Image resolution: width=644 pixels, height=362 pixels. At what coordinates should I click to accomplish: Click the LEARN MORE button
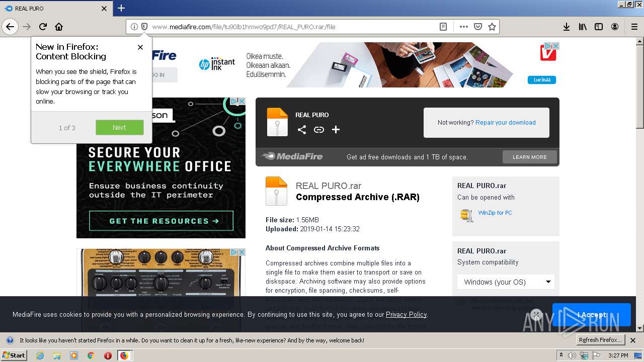530,157
